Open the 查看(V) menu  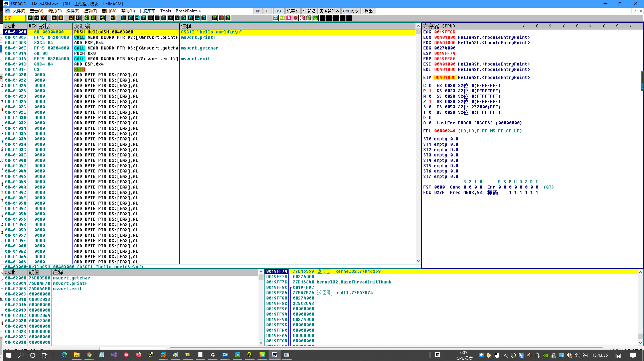(37, 11)
